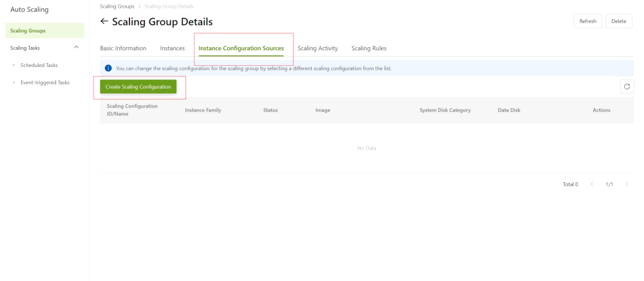Collapse the Scaling Tasks menu chevron
Image resolution: width=644 pixels, height=281 pixels.
click(x=77, y=48)
